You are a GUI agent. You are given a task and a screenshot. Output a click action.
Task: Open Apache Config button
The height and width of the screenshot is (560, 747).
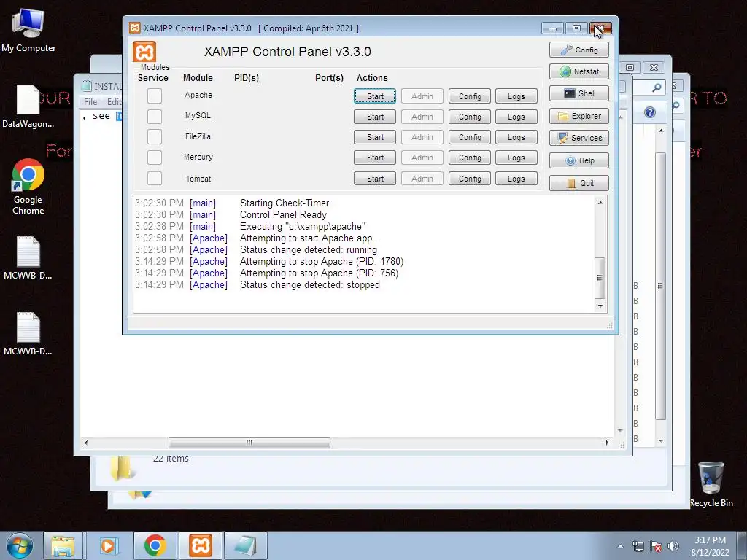pyautogui.click(x=470, y=96)
